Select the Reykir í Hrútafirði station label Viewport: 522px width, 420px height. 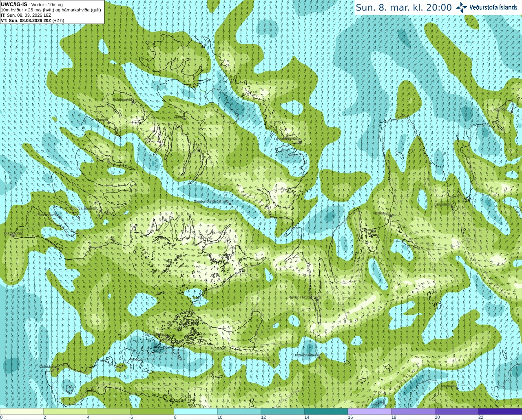pyautogui.click(x=302, y=297)
